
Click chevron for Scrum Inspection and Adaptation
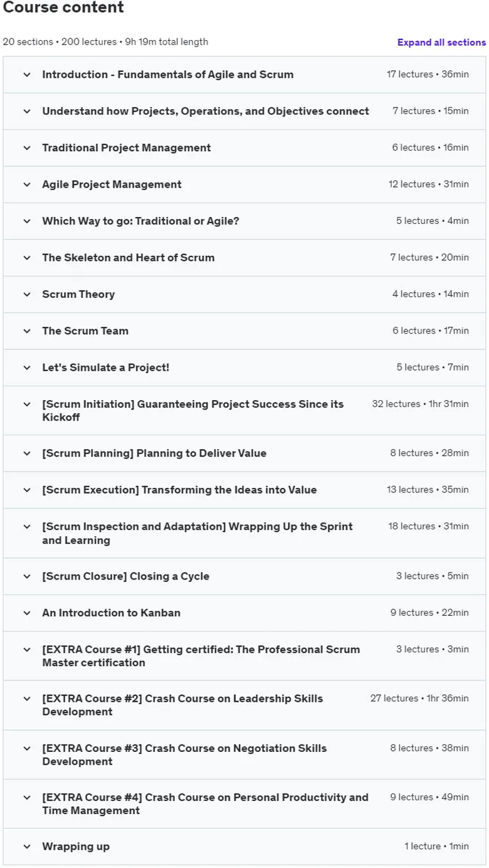tap(27, 527)
